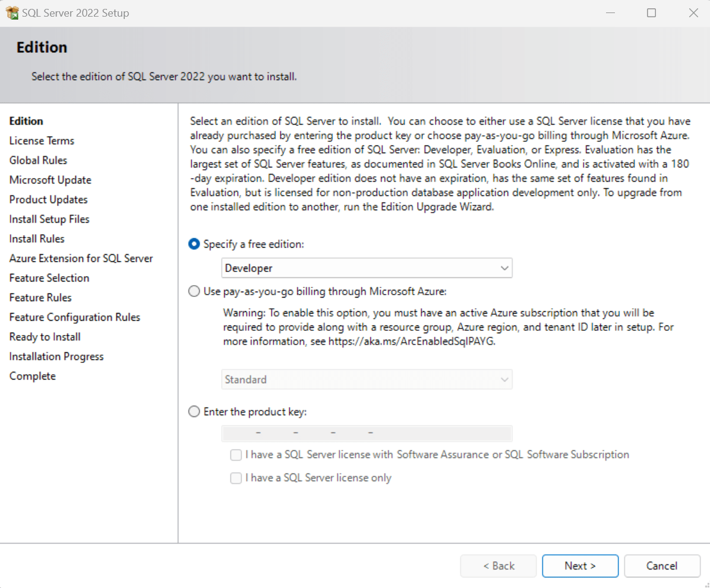Select the Installation Progress step
The width and height of the screenshot is (710, 588).
(x=56, y=357)
